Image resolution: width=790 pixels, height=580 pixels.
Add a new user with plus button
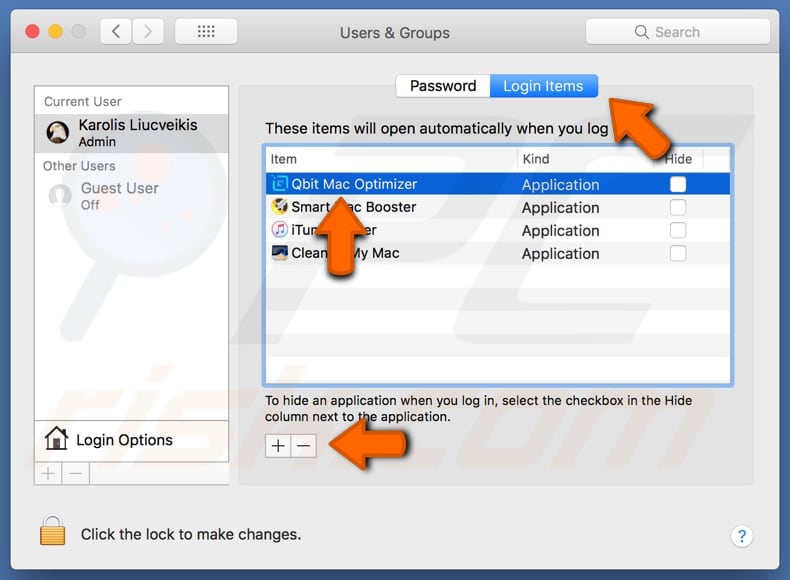pos(48,474)
